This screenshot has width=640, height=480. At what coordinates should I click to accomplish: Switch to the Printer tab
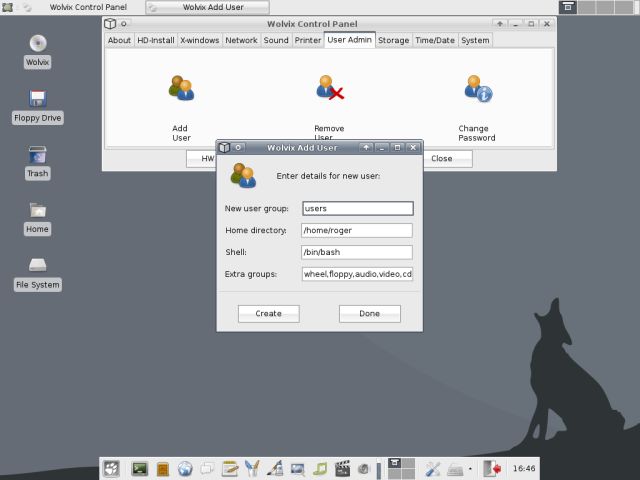tap(308, 40)
